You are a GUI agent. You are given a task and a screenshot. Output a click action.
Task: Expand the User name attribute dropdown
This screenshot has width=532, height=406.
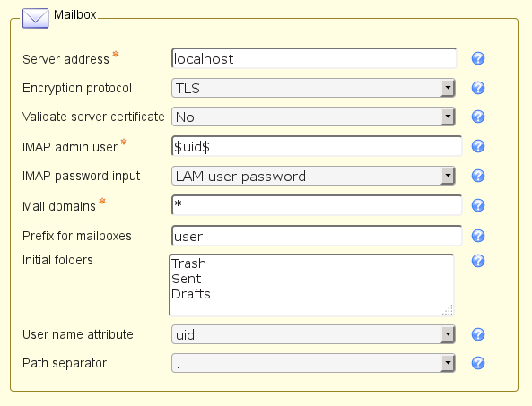(313, 334)
